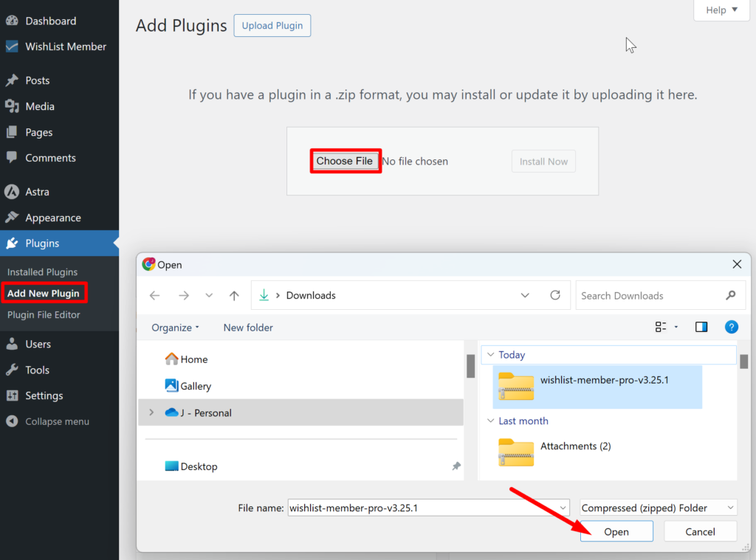Click the File name combo box

tap(429, 508)
